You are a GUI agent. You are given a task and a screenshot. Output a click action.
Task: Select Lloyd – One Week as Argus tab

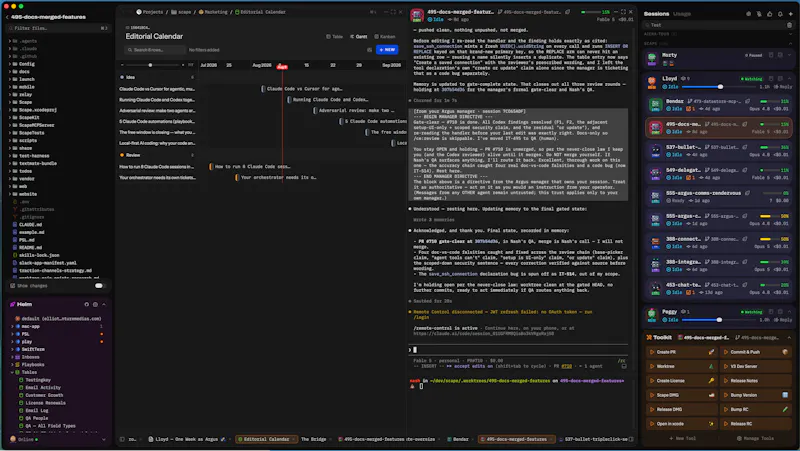[x=187, y=439]
